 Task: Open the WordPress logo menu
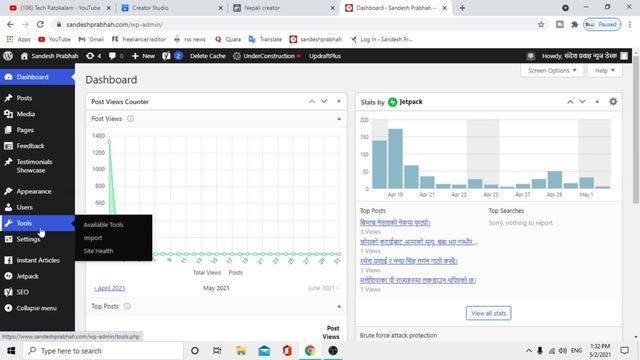tap(8, 56)
